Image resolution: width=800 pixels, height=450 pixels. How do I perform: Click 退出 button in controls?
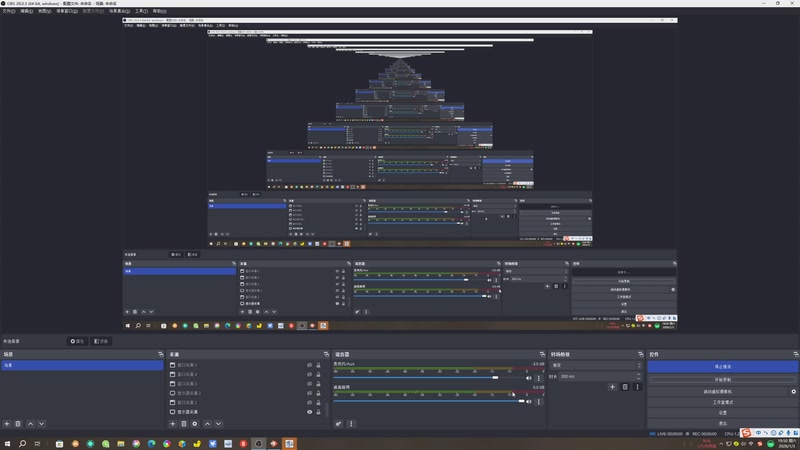click(722, 423)
